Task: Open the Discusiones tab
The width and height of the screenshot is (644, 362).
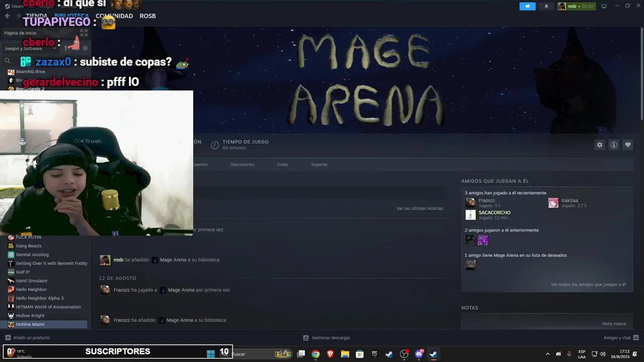Action: coord(243,164)
